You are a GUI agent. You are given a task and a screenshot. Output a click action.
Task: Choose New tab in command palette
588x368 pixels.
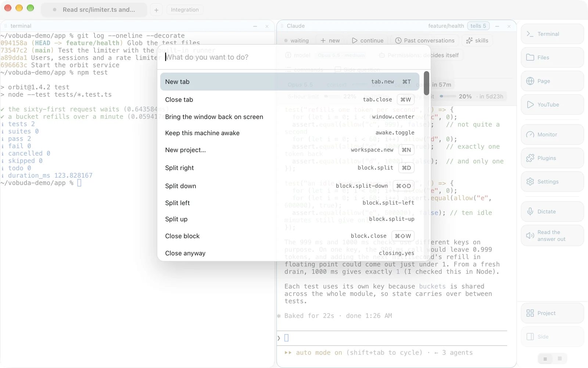tap(290, 82)
